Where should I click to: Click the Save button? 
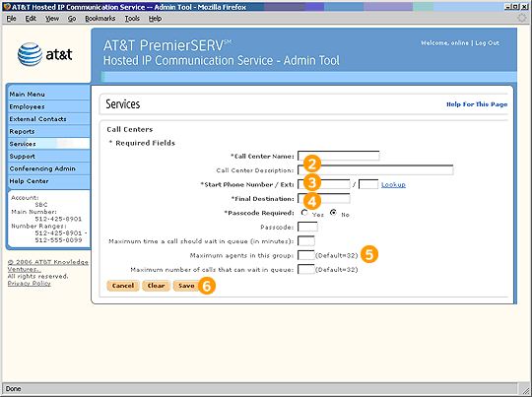pyautogui.click(x=186, y=286)
